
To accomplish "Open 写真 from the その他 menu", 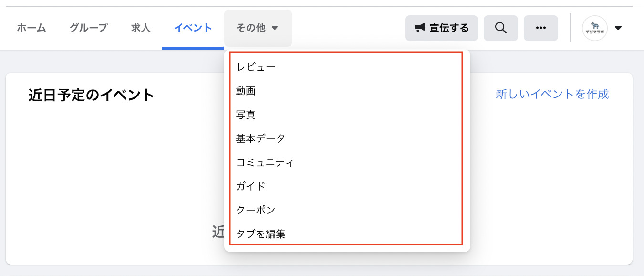I will pyautogui.click(x=246, y=115).
